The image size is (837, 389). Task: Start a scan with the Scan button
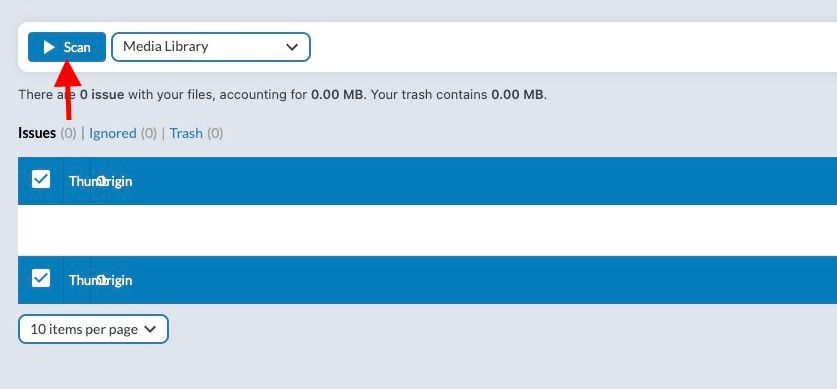pyautogui.click(x=67, y=47)
